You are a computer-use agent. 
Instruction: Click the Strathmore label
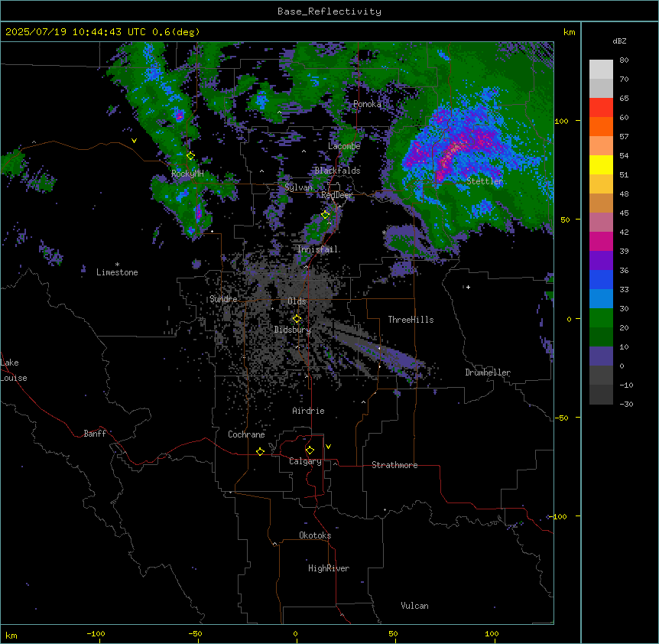pos(394,465)
